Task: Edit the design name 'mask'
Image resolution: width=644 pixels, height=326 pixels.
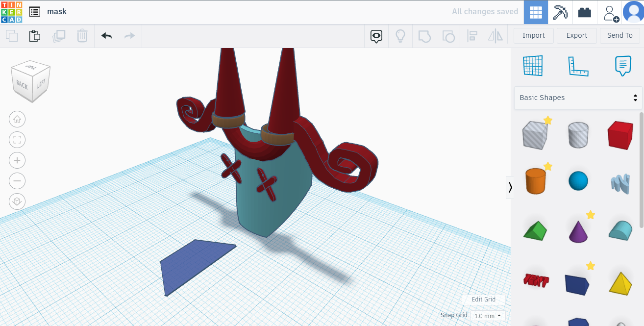Action: (x=57, y=12)
